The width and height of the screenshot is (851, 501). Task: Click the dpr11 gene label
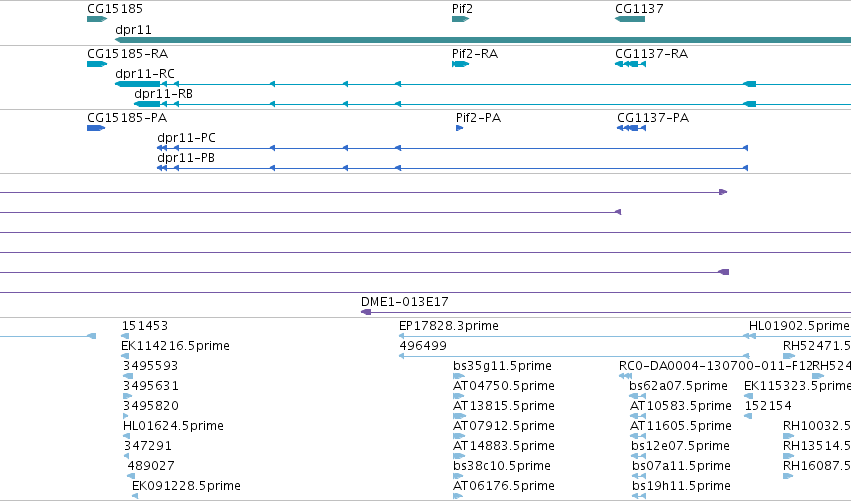coord(134,29)
